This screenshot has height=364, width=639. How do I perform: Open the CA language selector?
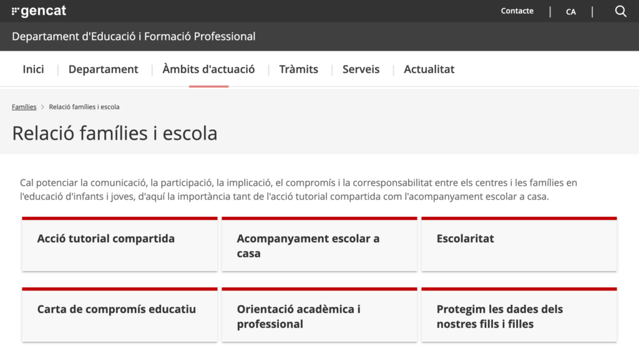pos(571,12)
